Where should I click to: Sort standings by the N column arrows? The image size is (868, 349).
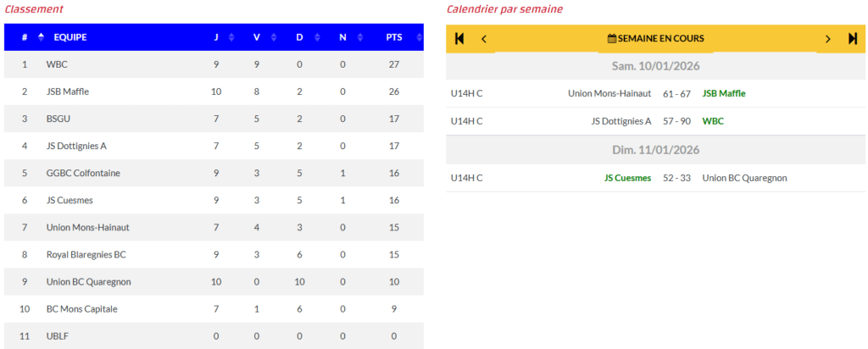coord(359,37)
